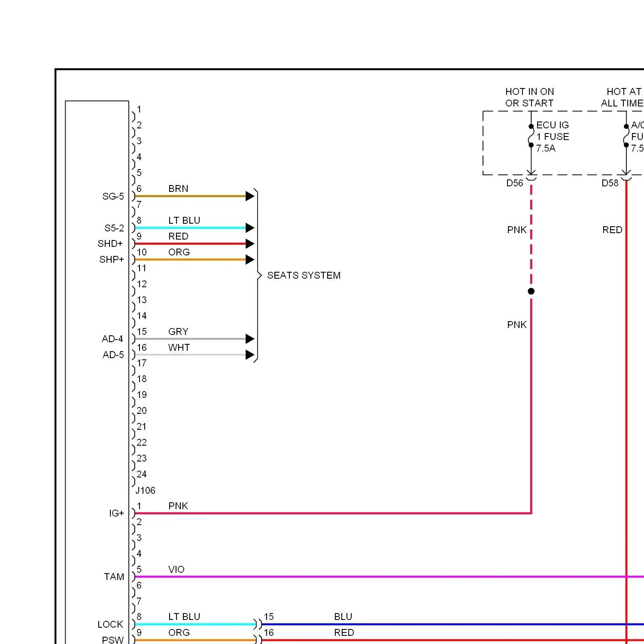Select the D58 connector label
Image resolution: width=644 pixels, height=644 pixels.
pos(610,183)
